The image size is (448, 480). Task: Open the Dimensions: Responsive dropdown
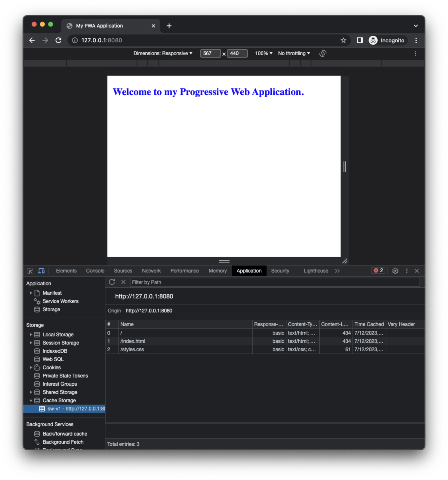(x=163, y=53)
